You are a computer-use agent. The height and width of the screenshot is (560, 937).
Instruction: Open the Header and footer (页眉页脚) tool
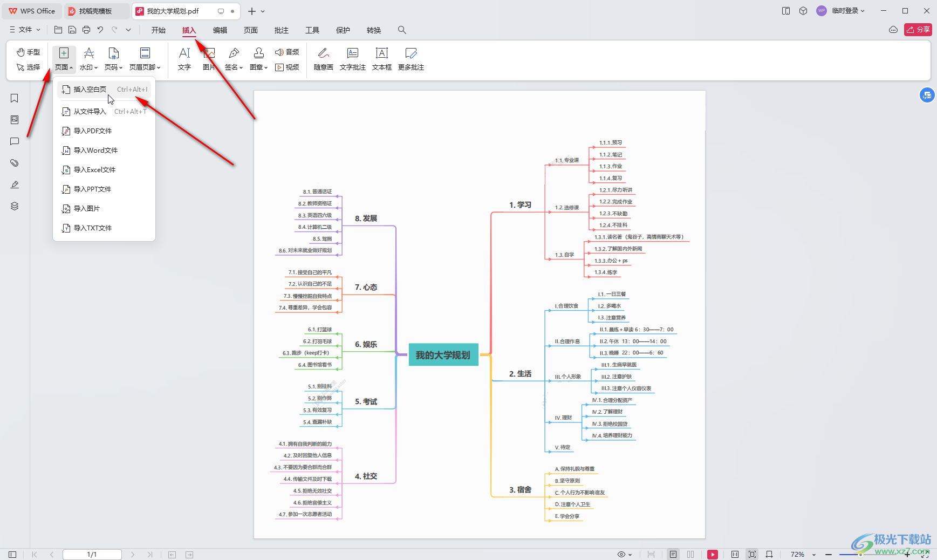tap(145, 59)
